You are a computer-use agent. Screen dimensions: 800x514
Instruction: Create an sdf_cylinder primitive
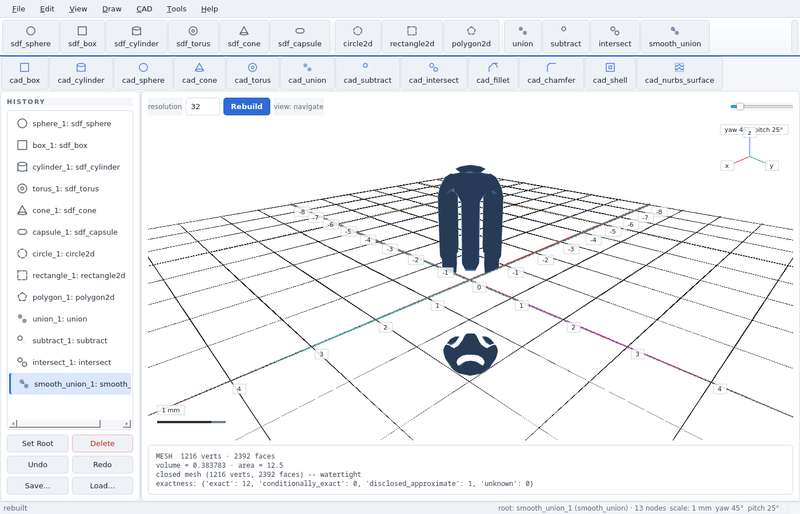point(136,37)
